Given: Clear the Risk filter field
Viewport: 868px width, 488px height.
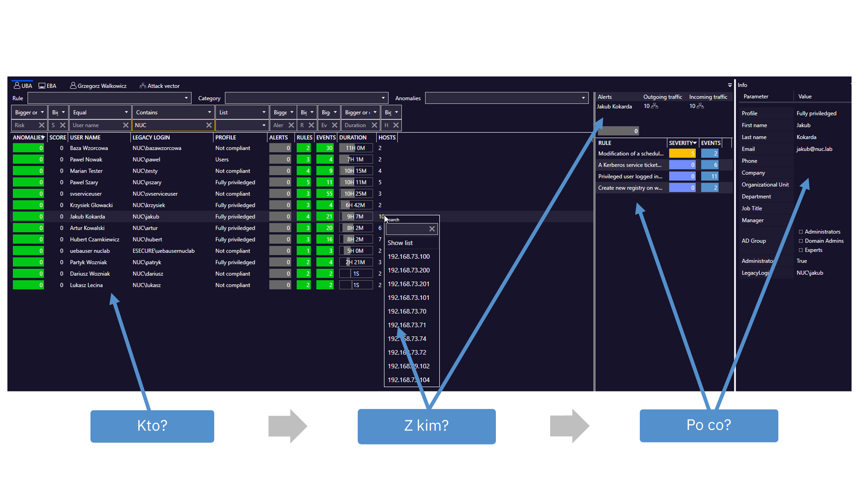Looking at the screenshot, I should (x=42, y=125).
